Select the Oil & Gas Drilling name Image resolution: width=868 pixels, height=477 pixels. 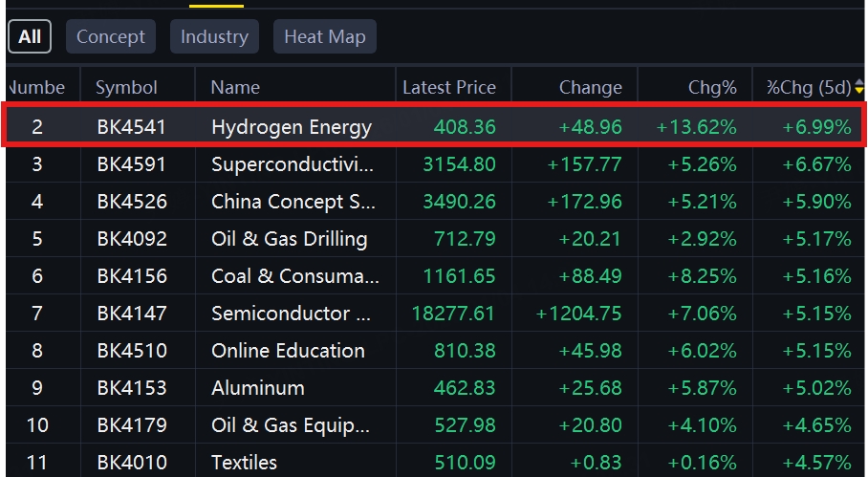tap(289, 239)
